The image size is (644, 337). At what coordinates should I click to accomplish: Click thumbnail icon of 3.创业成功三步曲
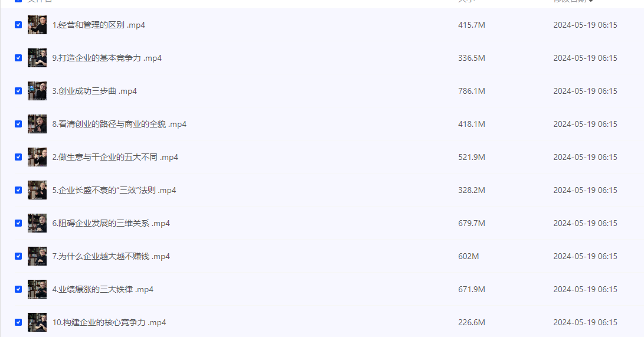tap(37, 91)
